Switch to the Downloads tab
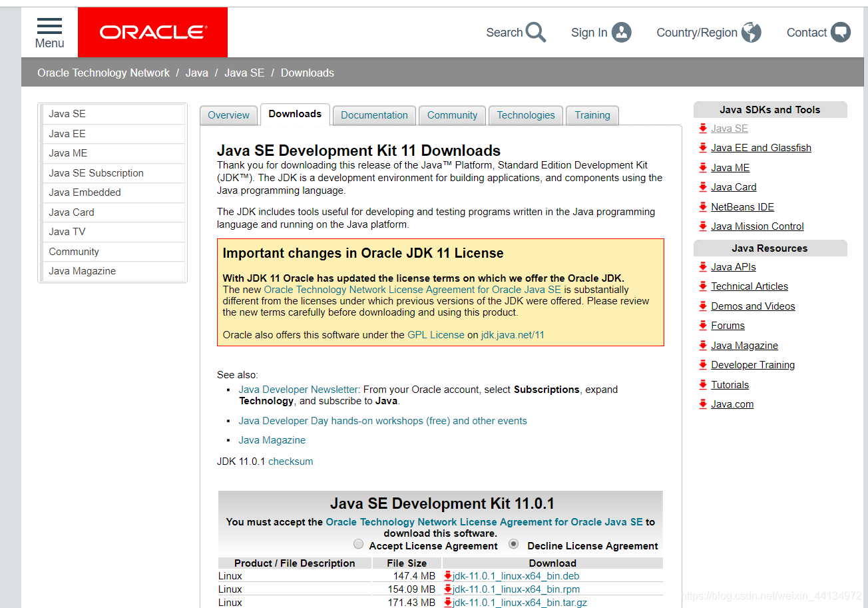This screenshot has width=868, height=608. tap(295, 114)
